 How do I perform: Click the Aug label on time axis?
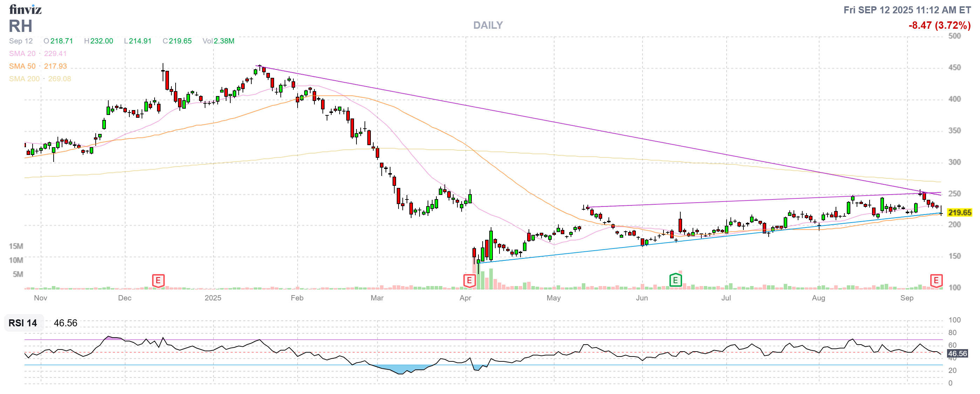(818, 298)
